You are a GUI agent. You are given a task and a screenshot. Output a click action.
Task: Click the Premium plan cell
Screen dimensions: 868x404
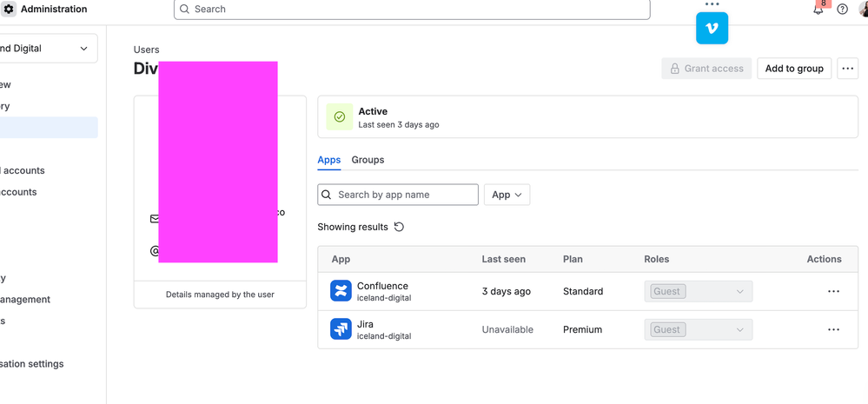pyautogui.click(x=582, y=330)
